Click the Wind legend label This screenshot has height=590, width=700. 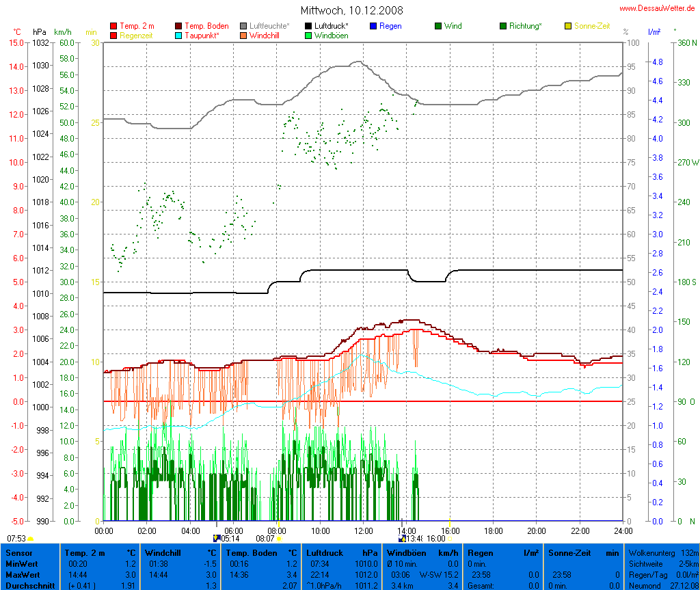click(453, 26)
